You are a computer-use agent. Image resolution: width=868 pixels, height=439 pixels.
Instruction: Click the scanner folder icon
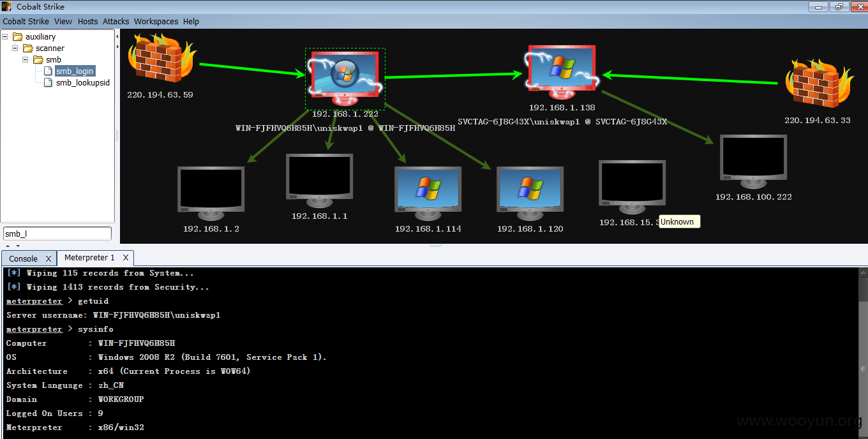28,48
